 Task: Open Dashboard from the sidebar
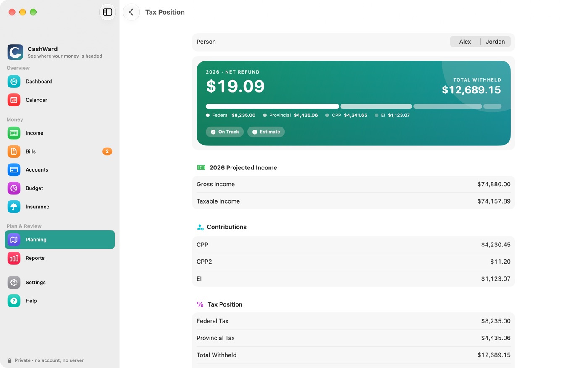[60, 82]
